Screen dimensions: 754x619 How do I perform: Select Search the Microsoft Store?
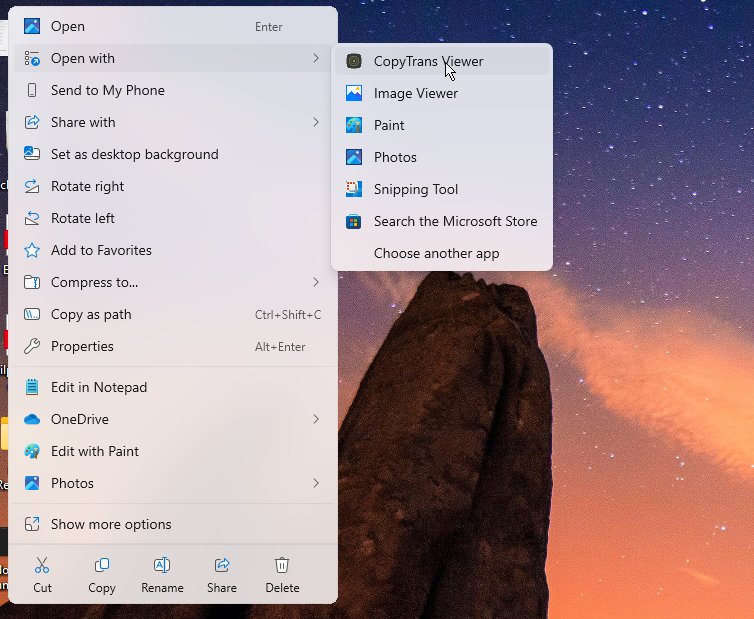click(442, 221)
